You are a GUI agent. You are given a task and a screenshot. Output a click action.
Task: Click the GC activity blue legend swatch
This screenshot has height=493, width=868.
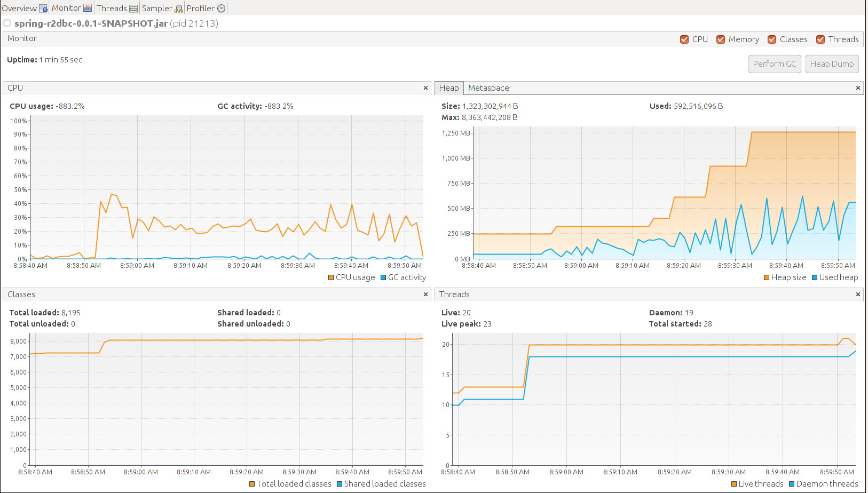(x=383, y=277)
